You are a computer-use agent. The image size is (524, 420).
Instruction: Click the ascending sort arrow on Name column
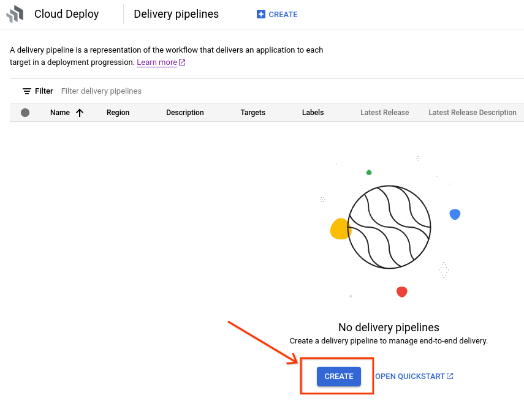pyautogui.click(x=79, y=113)
